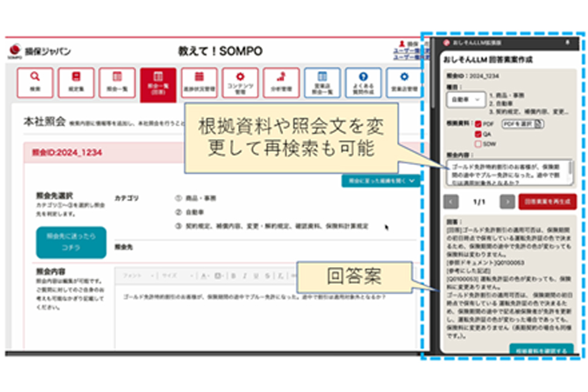Open the サイズ font size dropdown
Viewport: 588px width, 392px height.
tap(178, 276)
